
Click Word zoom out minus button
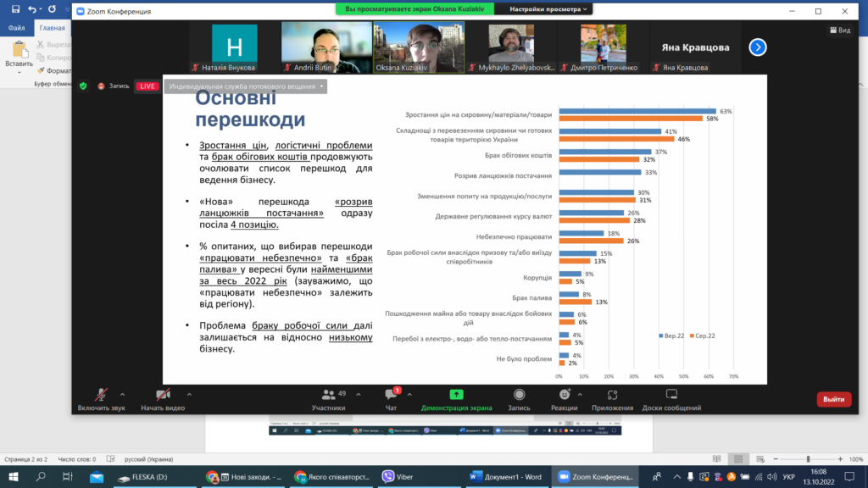(776, 459)
